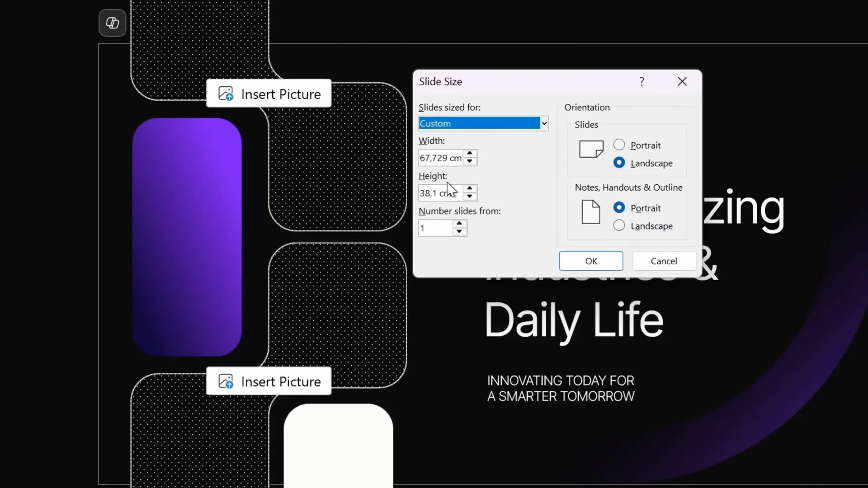The width and height of the screenshot is (868, 488).
Task: Increment the Number slides from value
Action: pos(459,224)
